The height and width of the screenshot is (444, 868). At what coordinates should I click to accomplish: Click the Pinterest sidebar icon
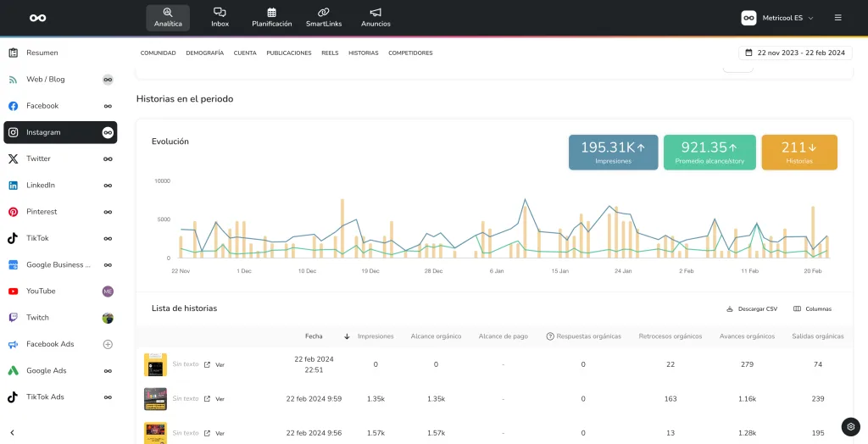[x=14, y=212]
